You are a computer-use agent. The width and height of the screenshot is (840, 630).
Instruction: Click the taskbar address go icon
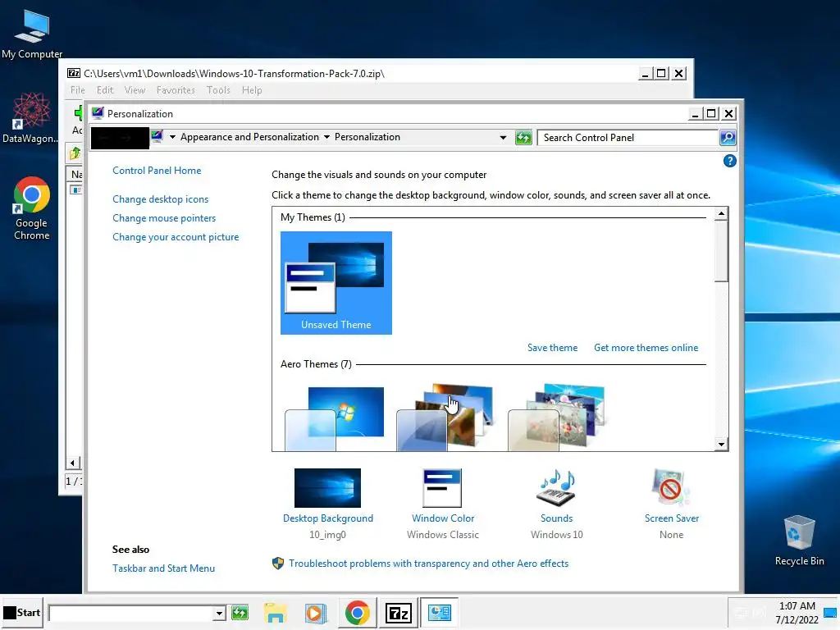[x=240, y=612]
